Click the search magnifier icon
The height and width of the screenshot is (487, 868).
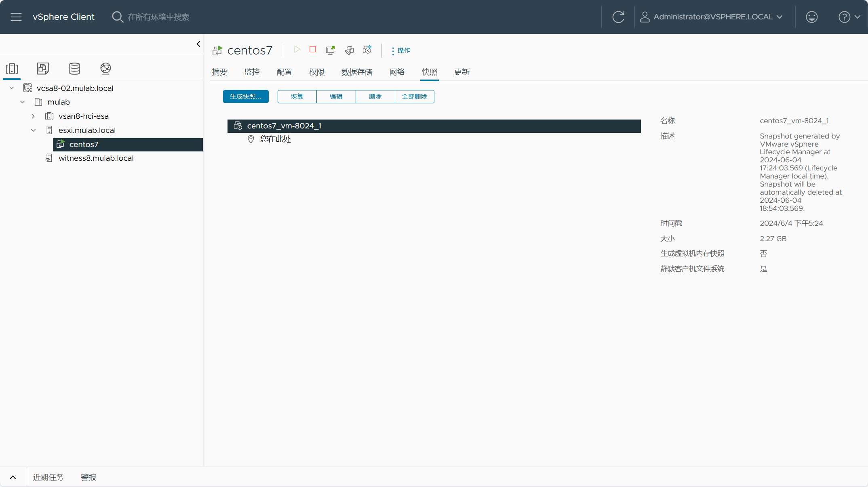pyautogui.click(x=117, y=17)
